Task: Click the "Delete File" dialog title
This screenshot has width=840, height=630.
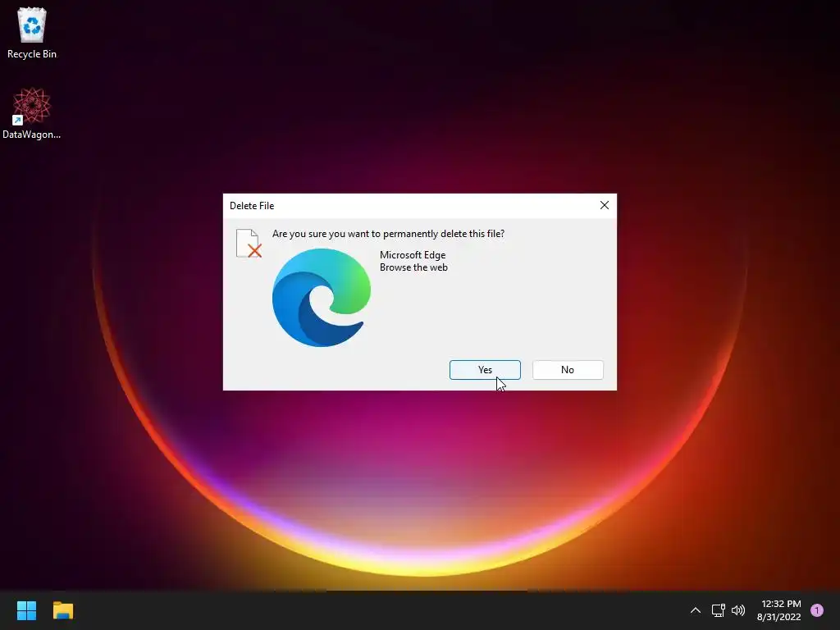Action: 252,206
